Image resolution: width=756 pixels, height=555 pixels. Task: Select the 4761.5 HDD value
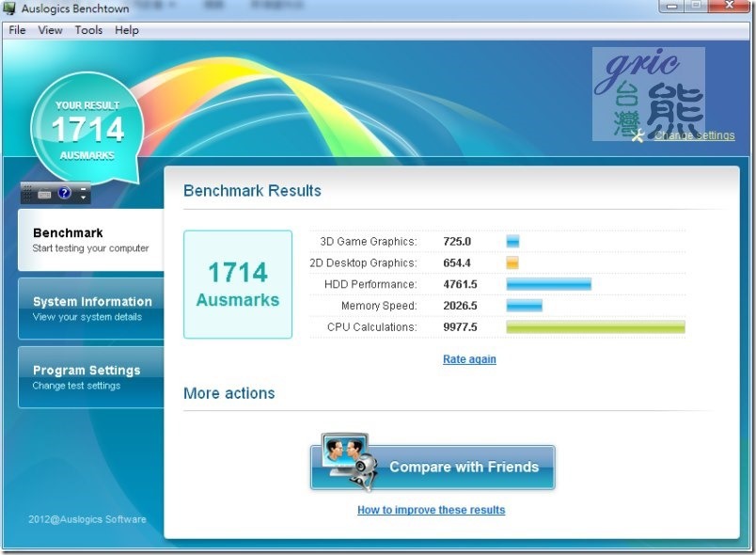[460, 284]
